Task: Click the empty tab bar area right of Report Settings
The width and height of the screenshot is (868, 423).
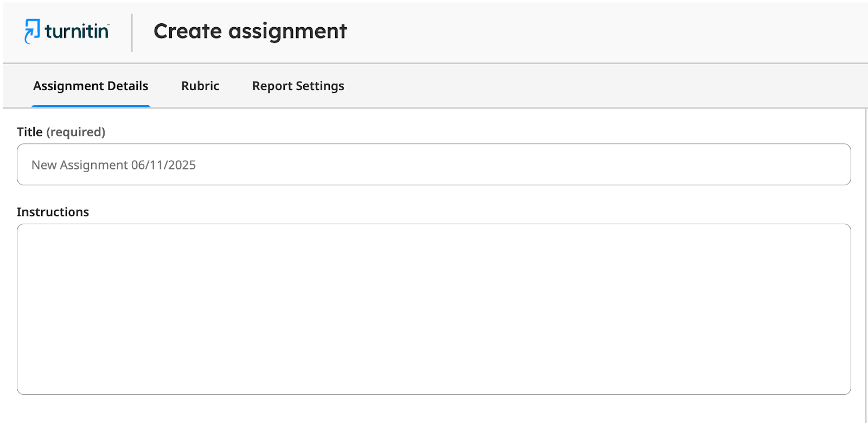Action: pos(597,86)
